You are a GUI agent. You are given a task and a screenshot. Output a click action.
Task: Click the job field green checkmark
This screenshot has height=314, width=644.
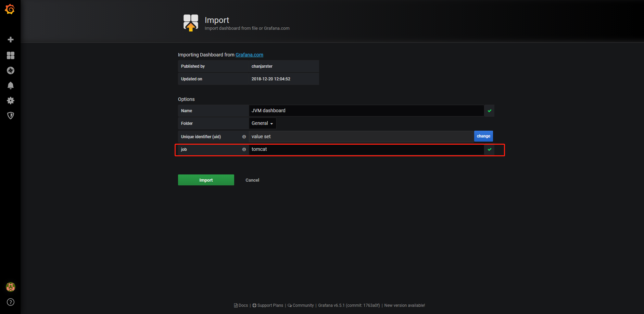coord(490,149)
